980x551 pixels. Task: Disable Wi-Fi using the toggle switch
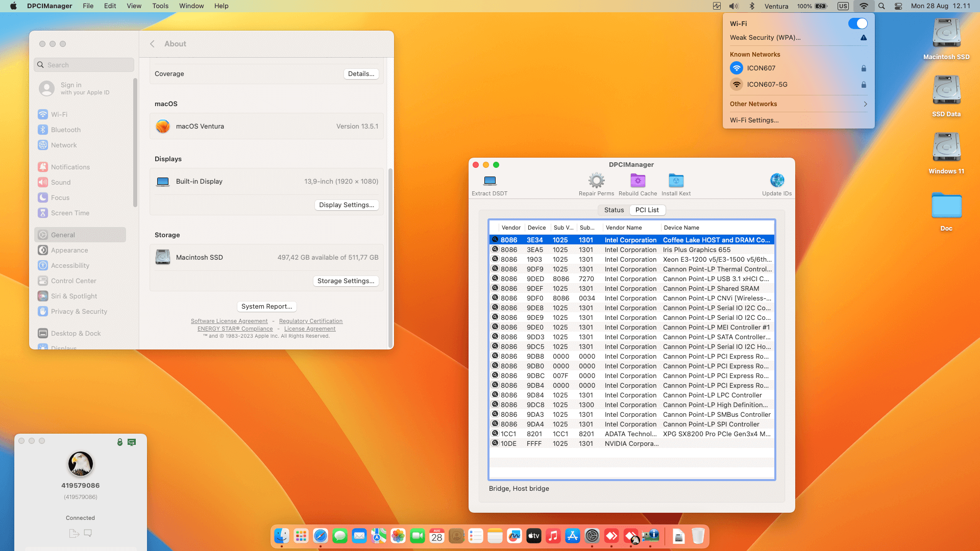pos(859,23)
